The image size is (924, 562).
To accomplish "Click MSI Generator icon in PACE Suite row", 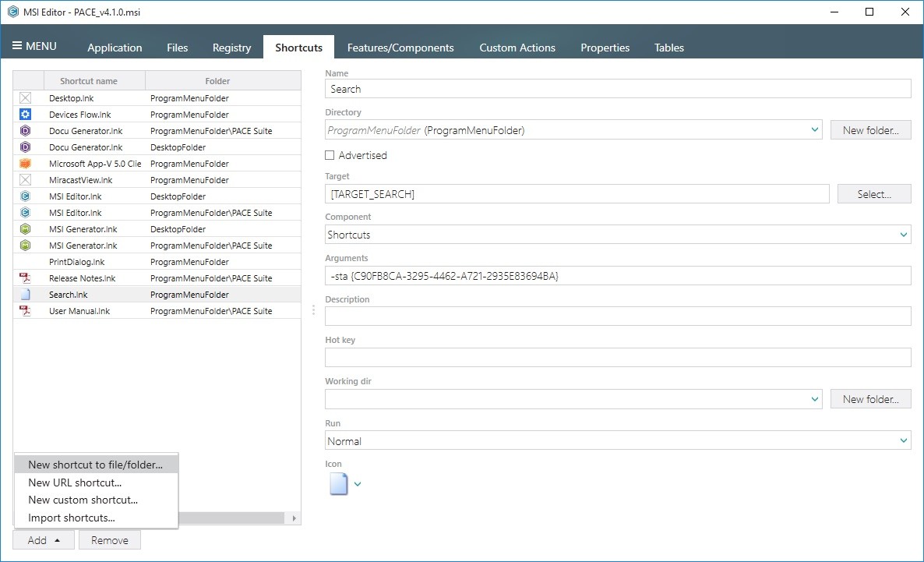I will (26, 246).
